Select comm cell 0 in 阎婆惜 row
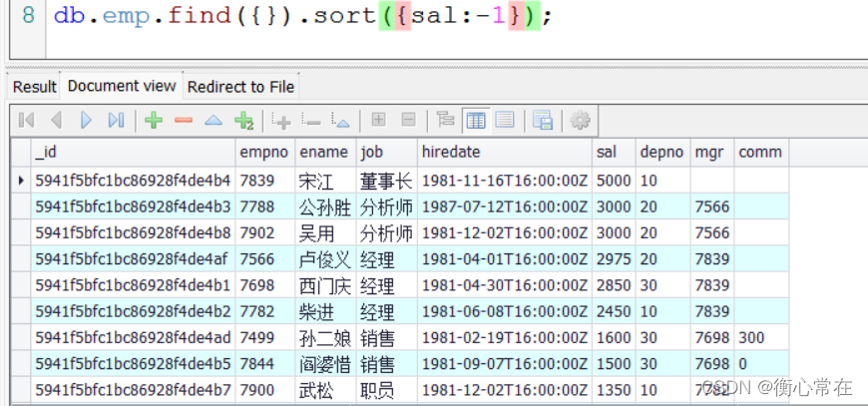The image size is (868, 406). [x=761, y=364]
